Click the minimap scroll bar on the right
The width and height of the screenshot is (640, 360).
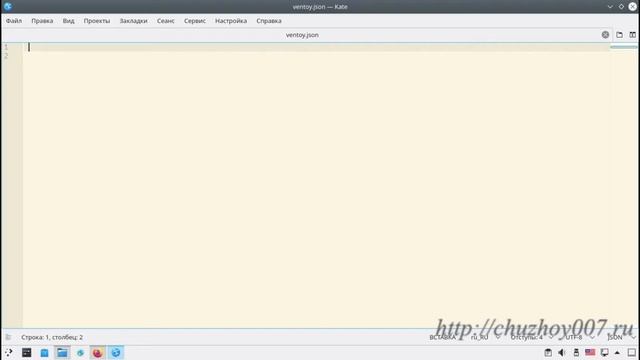624,185
